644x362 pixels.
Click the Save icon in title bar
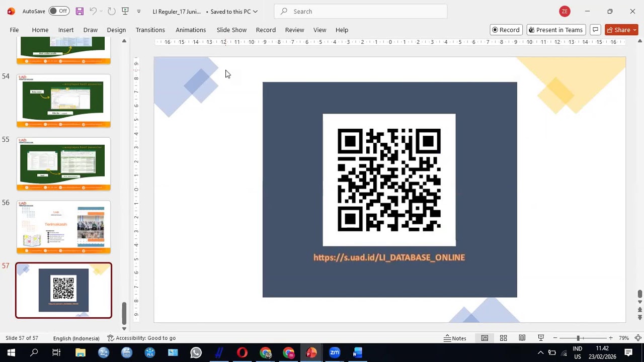click(79, 11)
